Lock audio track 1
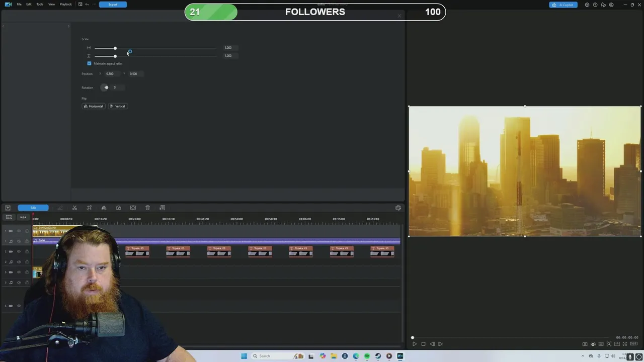The width and height of the screenshot is (644, 362). click(27, 241)
